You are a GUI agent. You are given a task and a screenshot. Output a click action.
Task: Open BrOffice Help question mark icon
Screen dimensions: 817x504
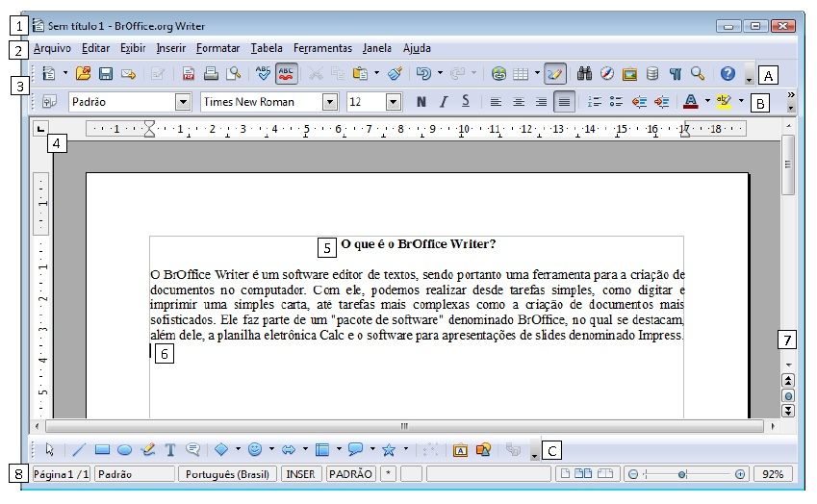pos(728,73)
